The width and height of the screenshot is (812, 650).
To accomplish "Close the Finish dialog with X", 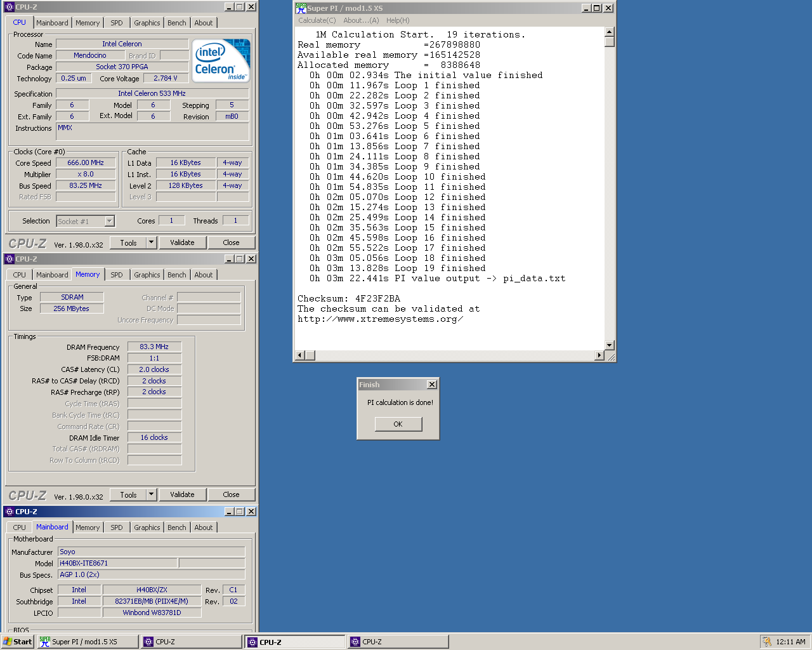I will pyautogui.click(x=432, y=385).
